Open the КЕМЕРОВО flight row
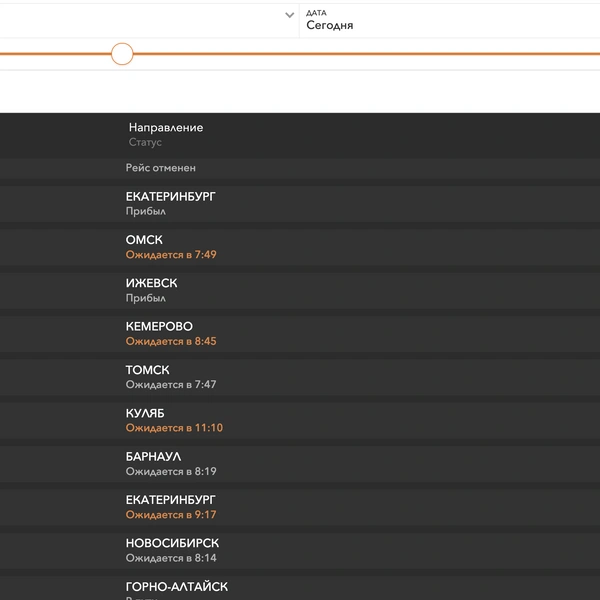This screenshot has width=600, height=600. [x=300, y=334]
